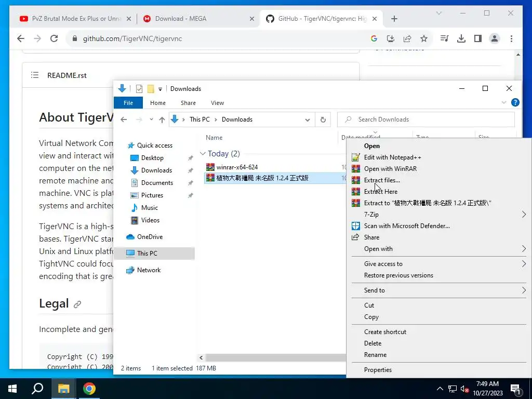The height and width of the screenshot is (399, 532).
Task: Open Chrome three-dot menu
Action: 511,38
